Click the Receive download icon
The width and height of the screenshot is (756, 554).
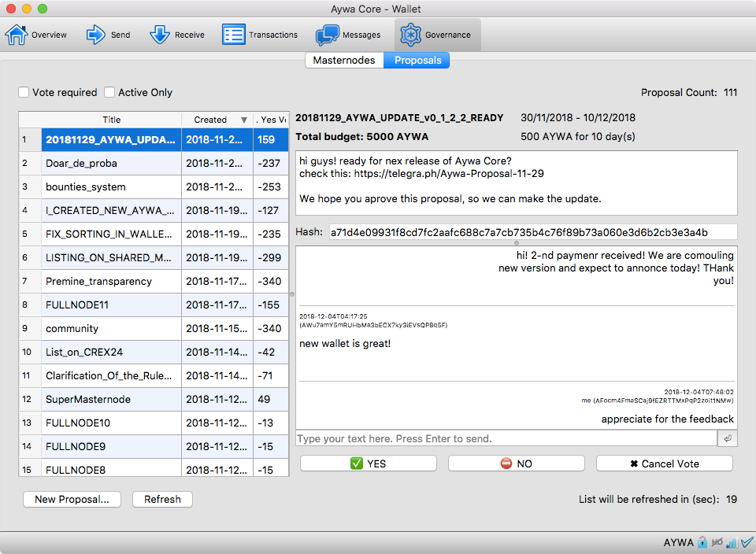coord(160,35)
